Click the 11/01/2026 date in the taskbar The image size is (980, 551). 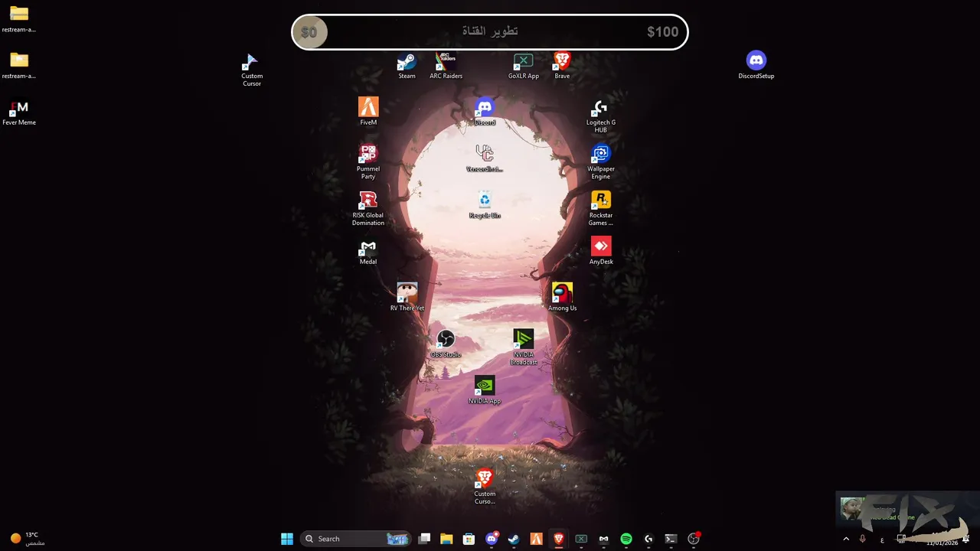(x=942, y=543)
